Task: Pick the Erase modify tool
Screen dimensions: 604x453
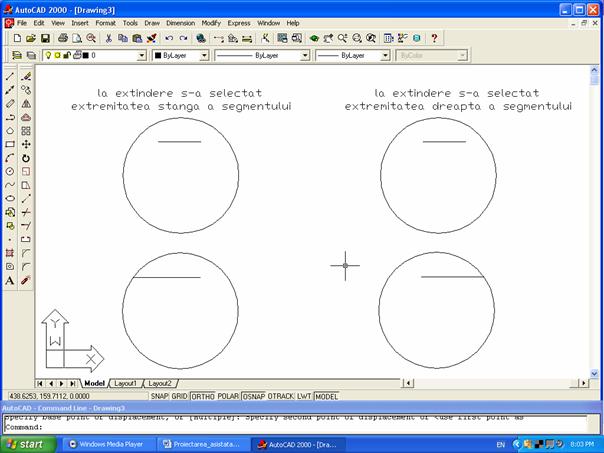Action: click(x=26, y=76)
